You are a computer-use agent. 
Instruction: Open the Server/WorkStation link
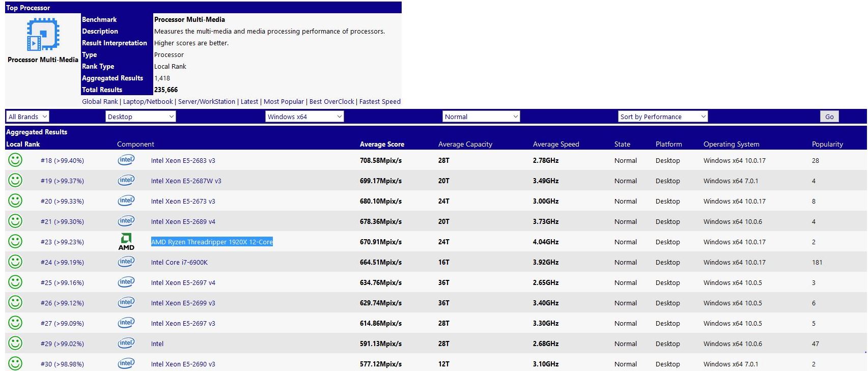pyautogui.click(x=207, y=102)
